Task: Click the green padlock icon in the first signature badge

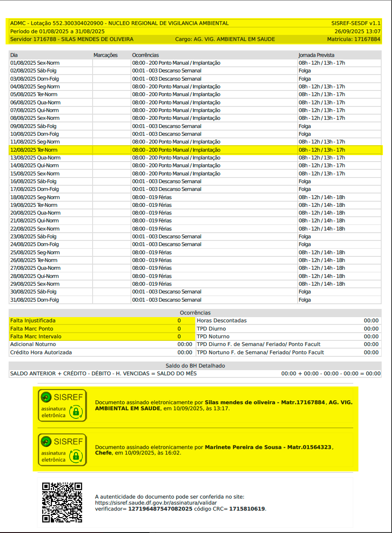Action: pos(76,412)
